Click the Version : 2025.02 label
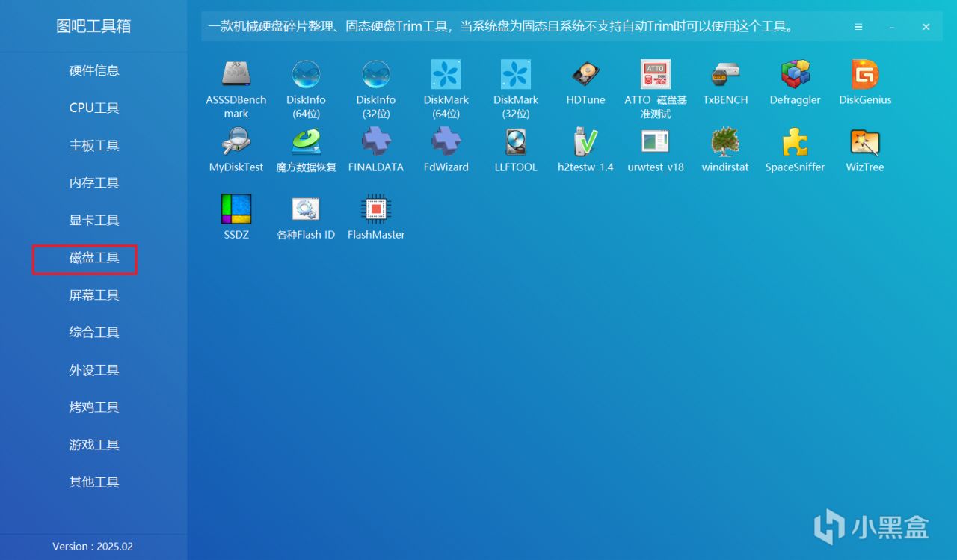 pos(93,547)
